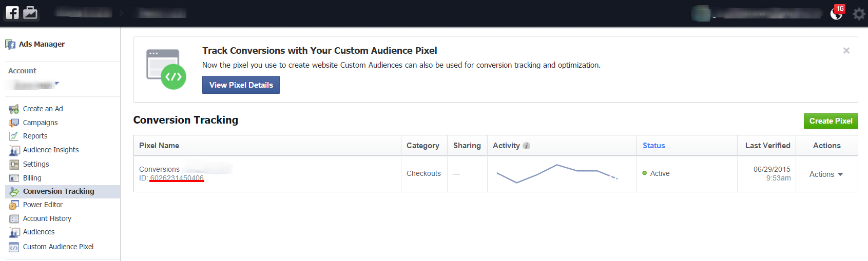Open Audience Insights
The height and width of the screenshot is (261, 868).
coord(51,150)
